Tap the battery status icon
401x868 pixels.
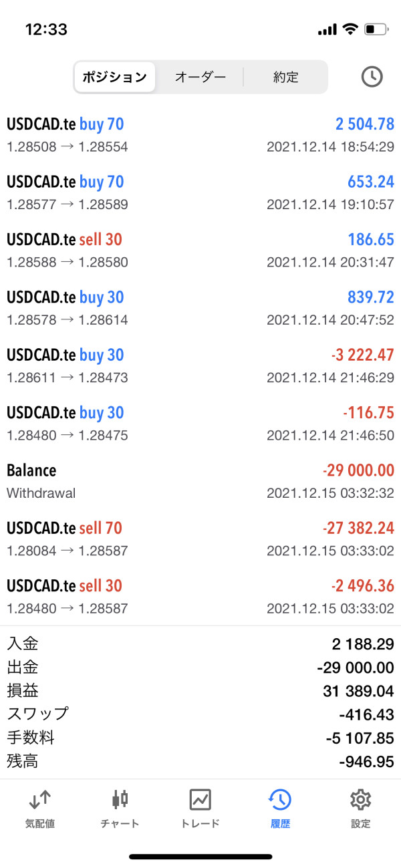click(x=376, y=29)
